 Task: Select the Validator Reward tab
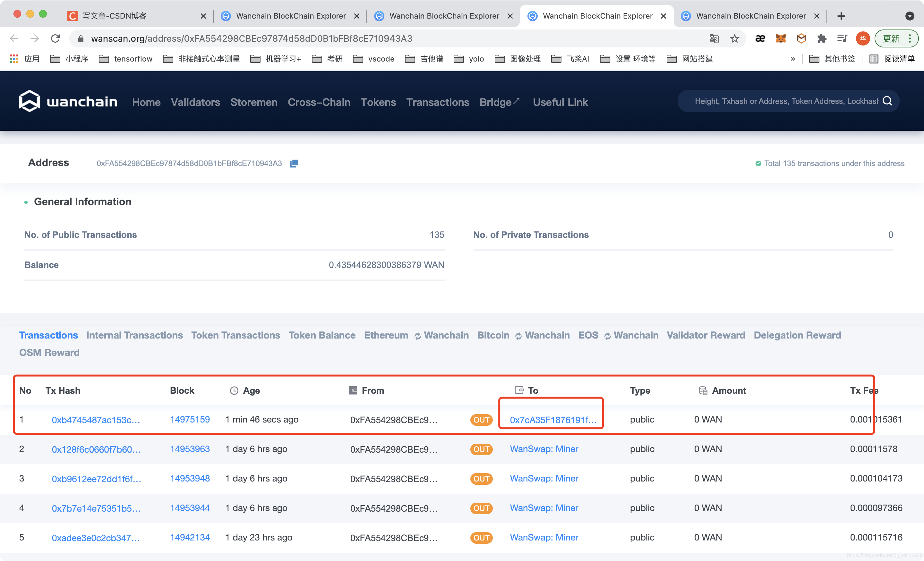click(x=706, y=335)
